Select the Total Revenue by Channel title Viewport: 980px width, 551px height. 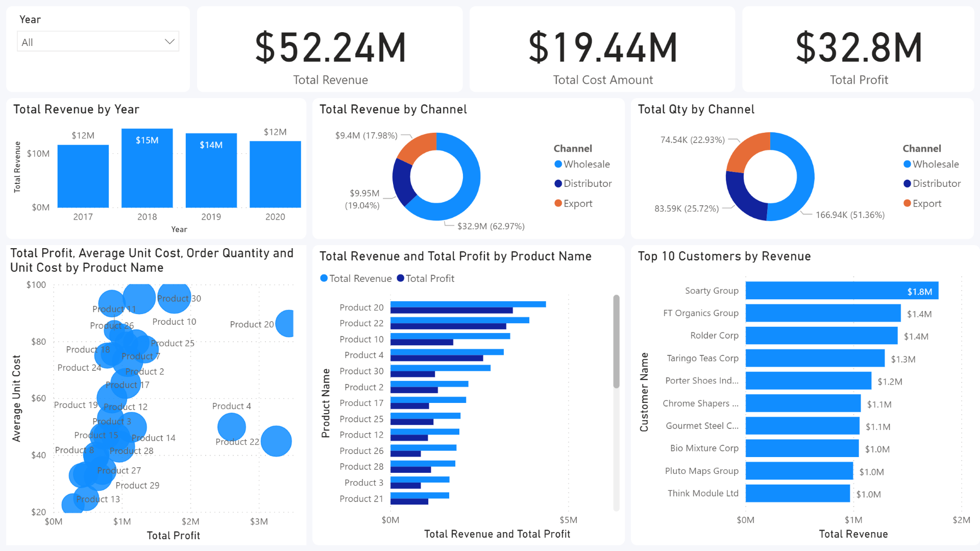(x=393, y=109)
